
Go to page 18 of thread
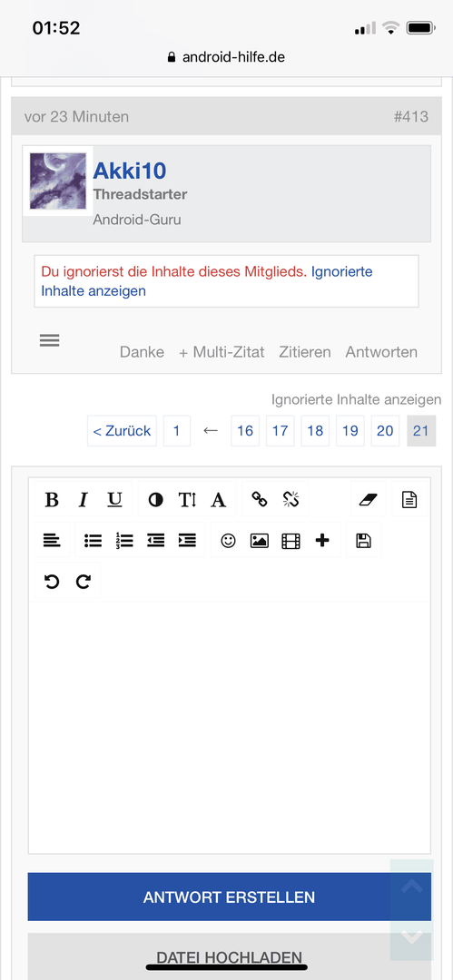315,431
